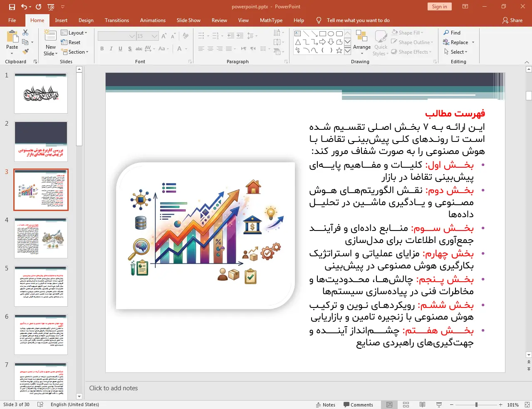The height and width of the screenshot is (409, 532).
Task: Go to the MathType tab
Action: tap(271, 20)
